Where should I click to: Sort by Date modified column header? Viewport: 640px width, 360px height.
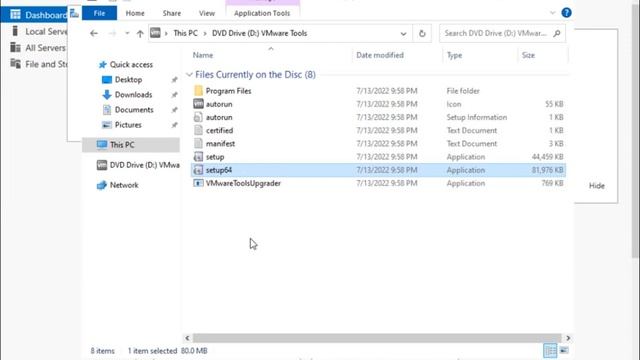pos(380,55)
